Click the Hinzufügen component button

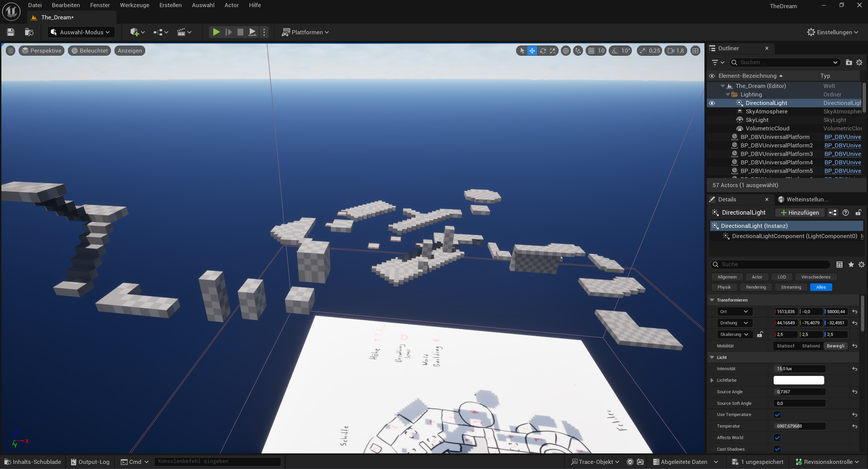click(799, 213)
